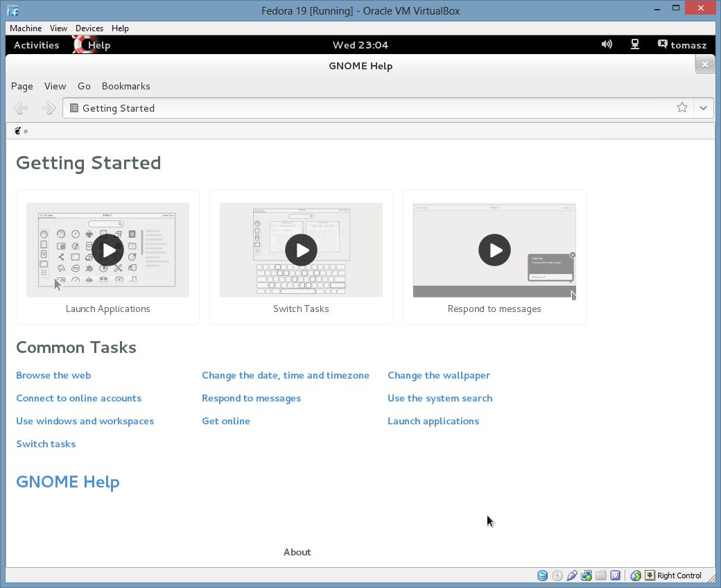Open the Launch Applications caption link

coord(107,309)
